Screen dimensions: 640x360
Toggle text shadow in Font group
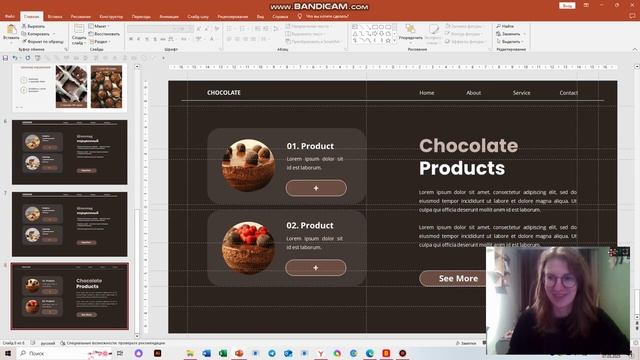tap(155, 39)
